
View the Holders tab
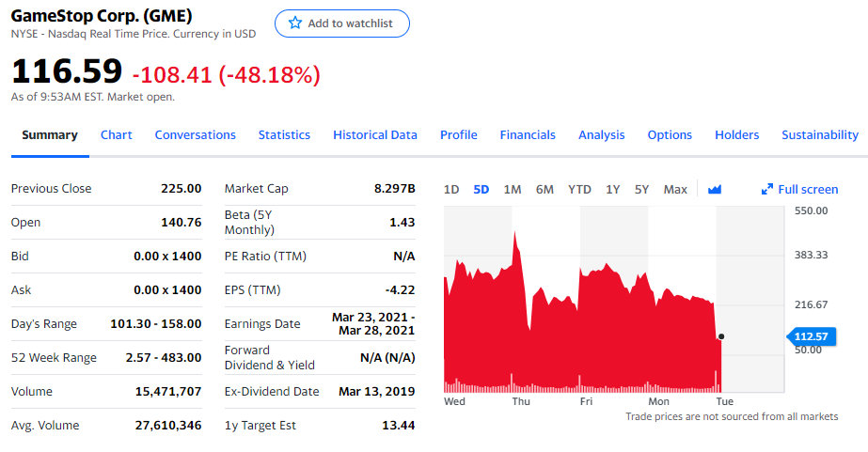[736, 135]
